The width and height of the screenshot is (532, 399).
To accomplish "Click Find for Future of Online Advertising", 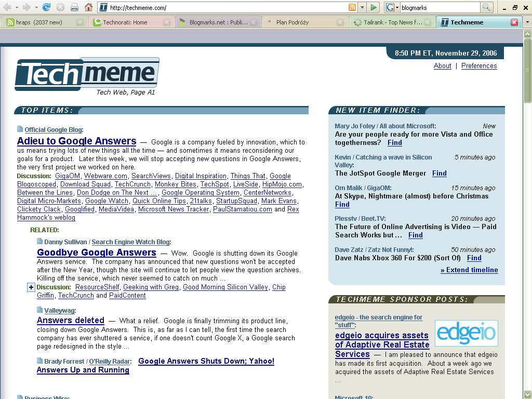I will (416, 235).
